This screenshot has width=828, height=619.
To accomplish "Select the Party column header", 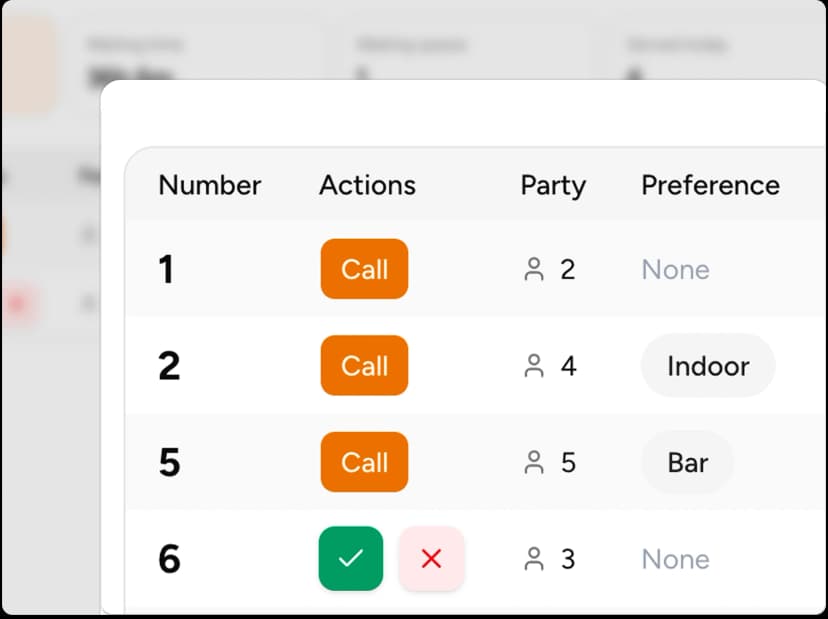I will pyautogui.click(x=553, y=185).
